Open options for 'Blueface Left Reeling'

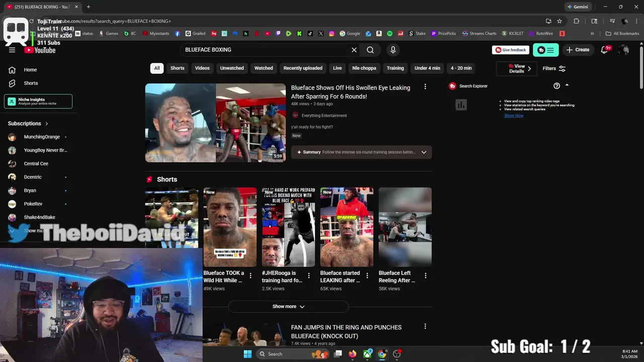(426, 276)
